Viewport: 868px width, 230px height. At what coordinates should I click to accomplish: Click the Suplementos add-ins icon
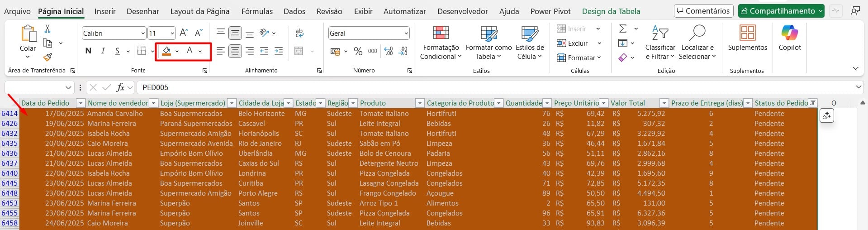tap(747, 38)
